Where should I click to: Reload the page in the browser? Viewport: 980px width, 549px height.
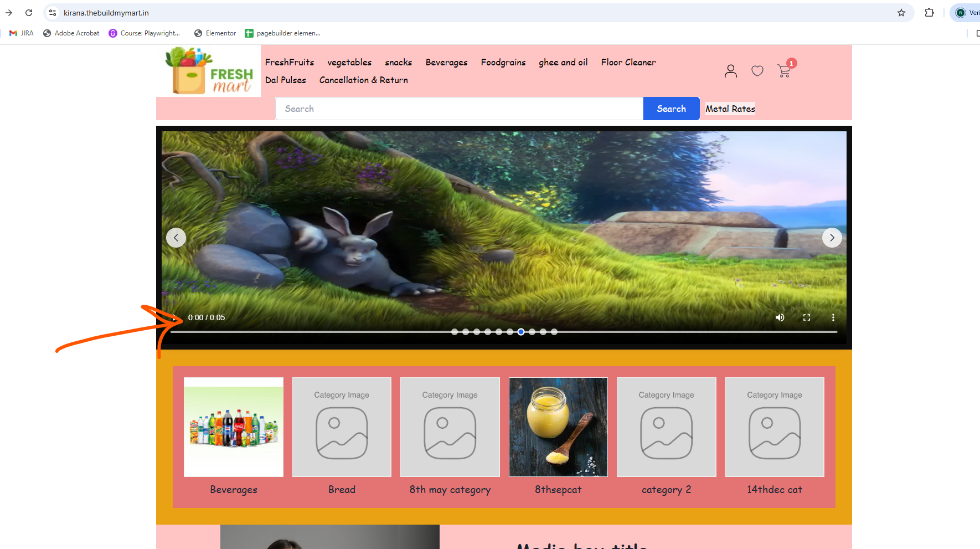(29, 13)
